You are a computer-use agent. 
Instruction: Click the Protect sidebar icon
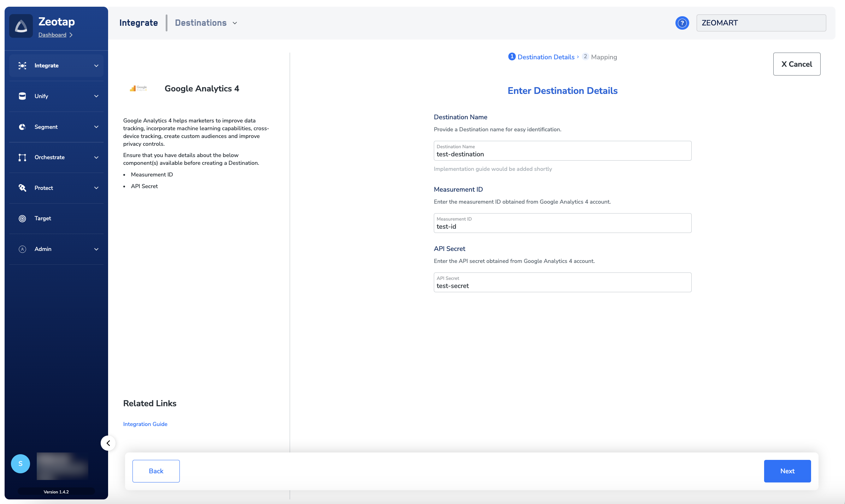coord(22,188)
